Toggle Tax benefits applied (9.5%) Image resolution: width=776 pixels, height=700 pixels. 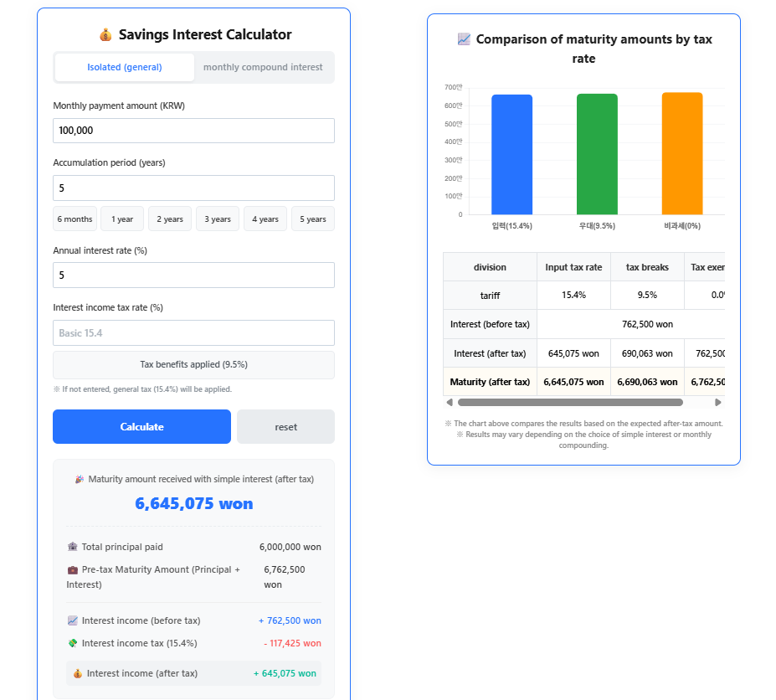click(193, 364)
